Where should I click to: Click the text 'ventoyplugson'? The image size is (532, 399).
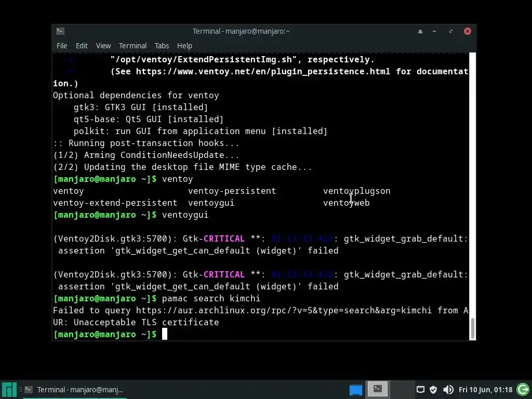356,191
